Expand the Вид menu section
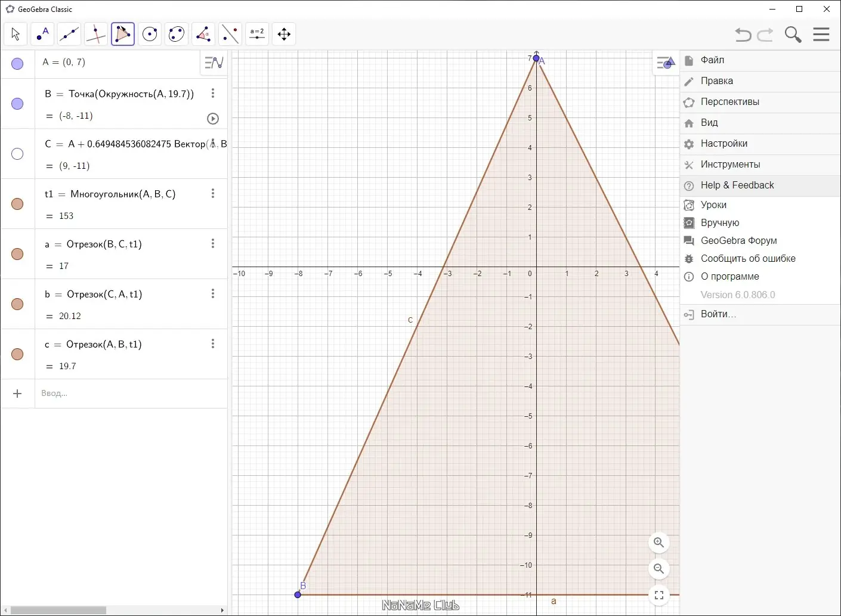 pyautogui.click(x=760, y=123)
